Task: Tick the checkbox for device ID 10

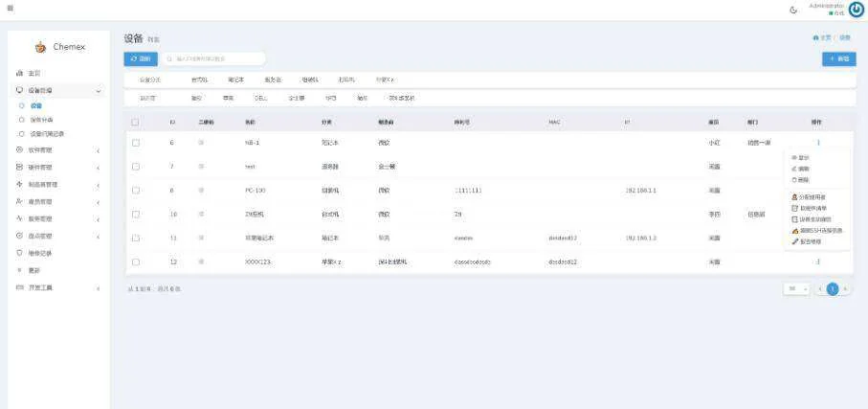Action: pyautogui.click(x=136, y=215)
